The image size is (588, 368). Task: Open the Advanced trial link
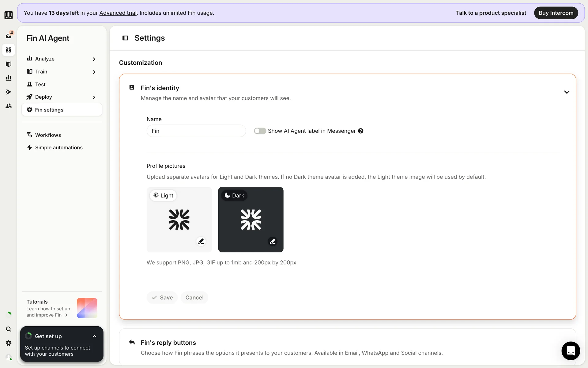pyautogui.click(x=118, y=13)
